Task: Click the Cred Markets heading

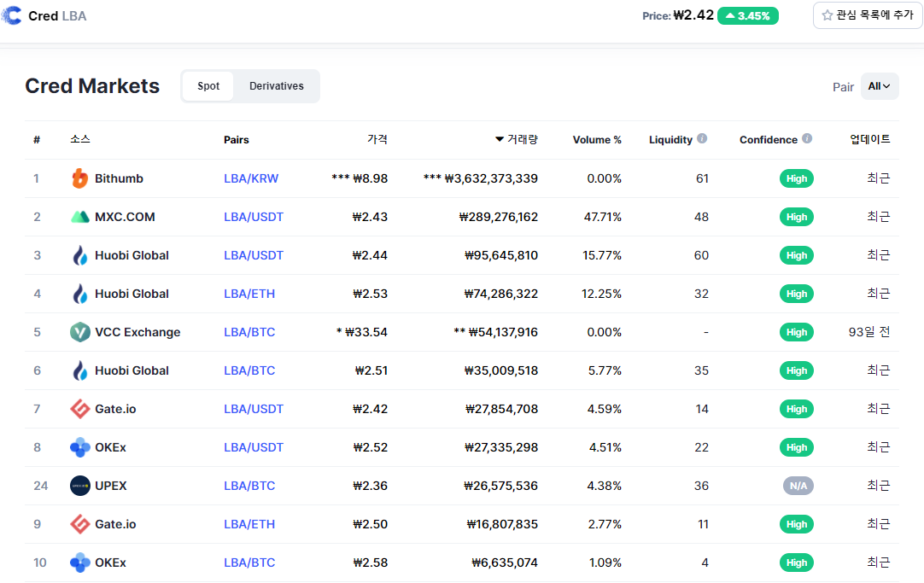Action: (92, 86)
